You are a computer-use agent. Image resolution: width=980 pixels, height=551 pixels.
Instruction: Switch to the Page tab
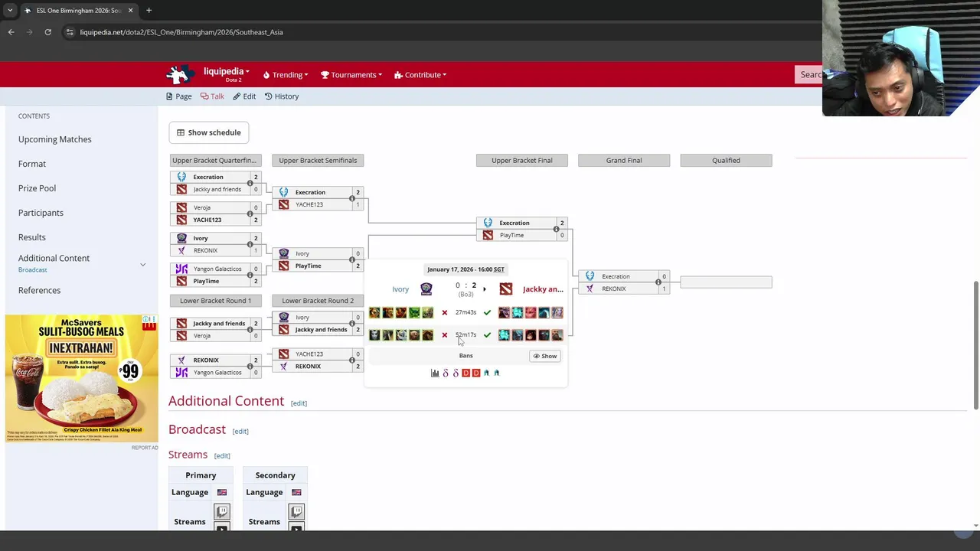pos(178,96)
